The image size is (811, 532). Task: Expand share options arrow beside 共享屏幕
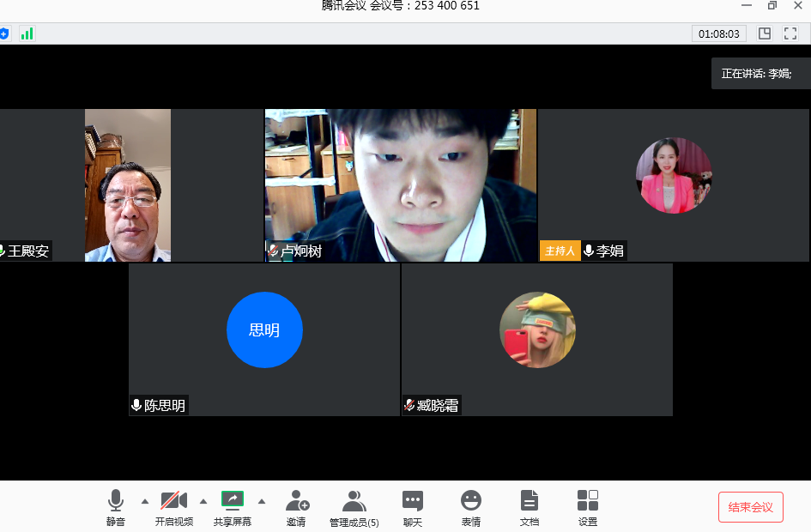coord(262,501)
